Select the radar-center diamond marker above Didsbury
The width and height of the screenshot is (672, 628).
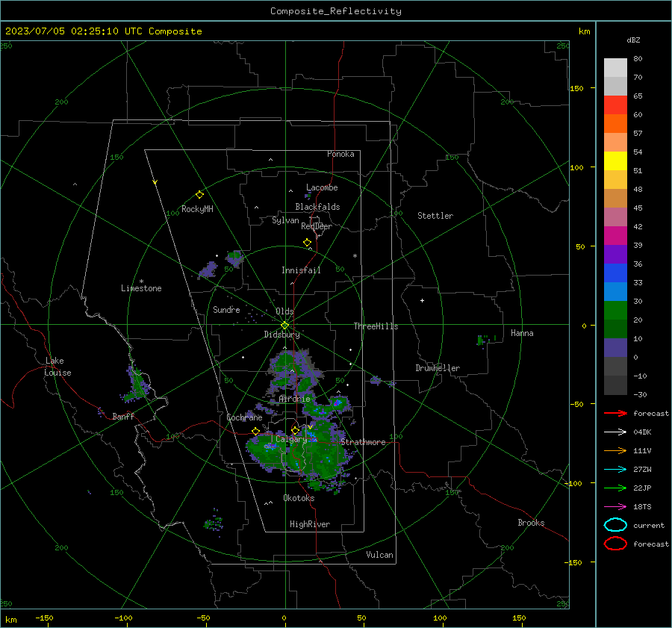[284, 326]
